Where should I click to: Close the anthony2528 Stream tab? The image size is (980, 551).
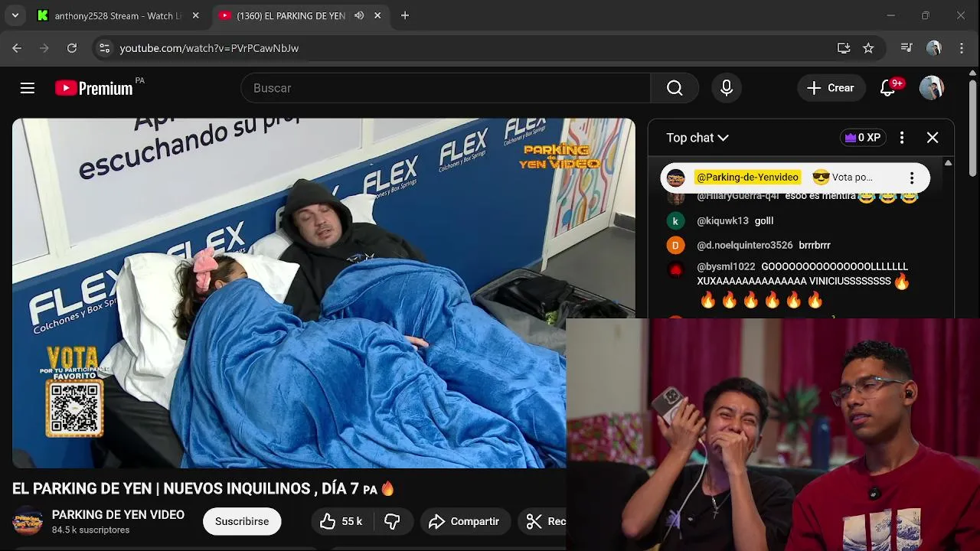point(195,15)
